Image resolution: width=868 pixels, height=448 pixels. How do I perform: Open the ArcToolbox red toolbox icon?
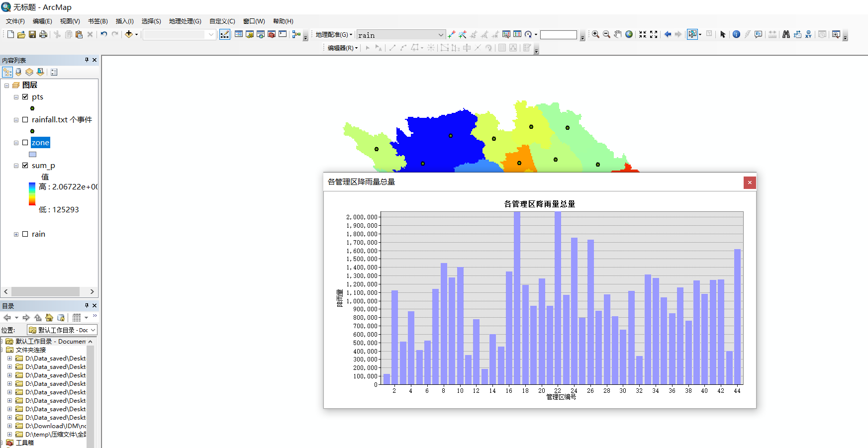click(x=272, y=34)
